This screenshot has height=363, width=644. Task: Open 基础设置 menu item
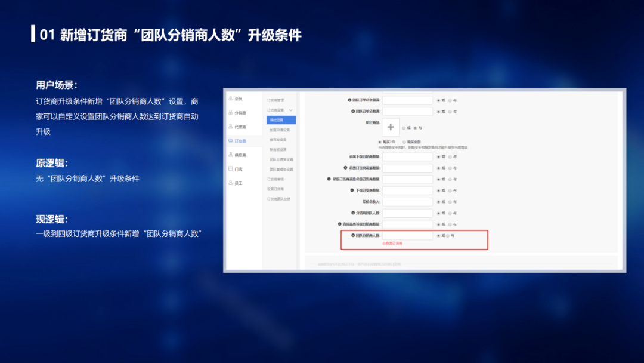[281, 120]
